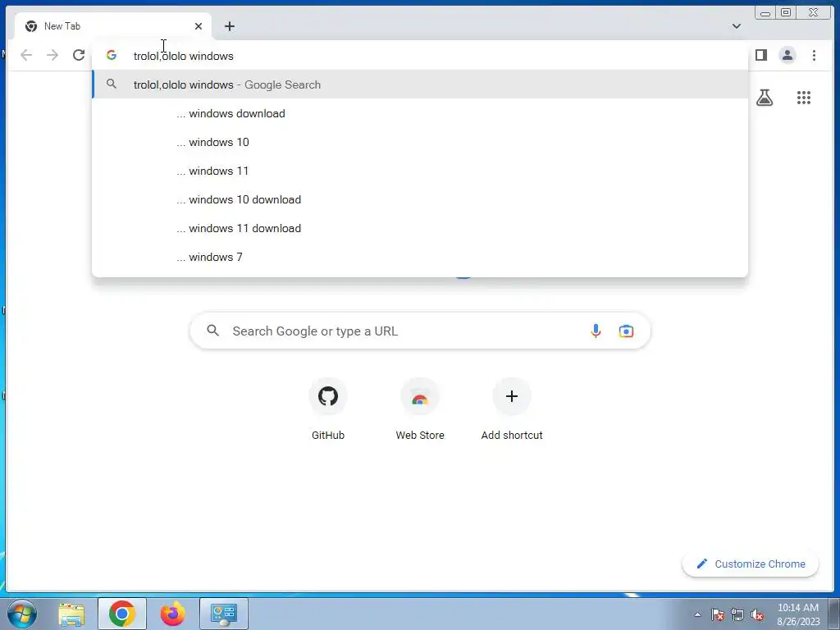Click the Show desktop strip
840x630 pixels.
click(x=834, y=614)
